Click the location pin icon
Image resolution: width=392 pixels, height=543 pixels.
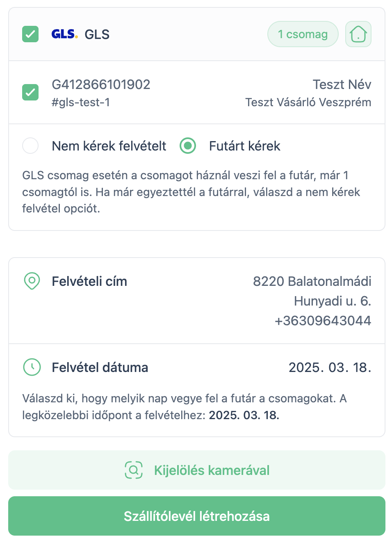[x=32, y=281]
